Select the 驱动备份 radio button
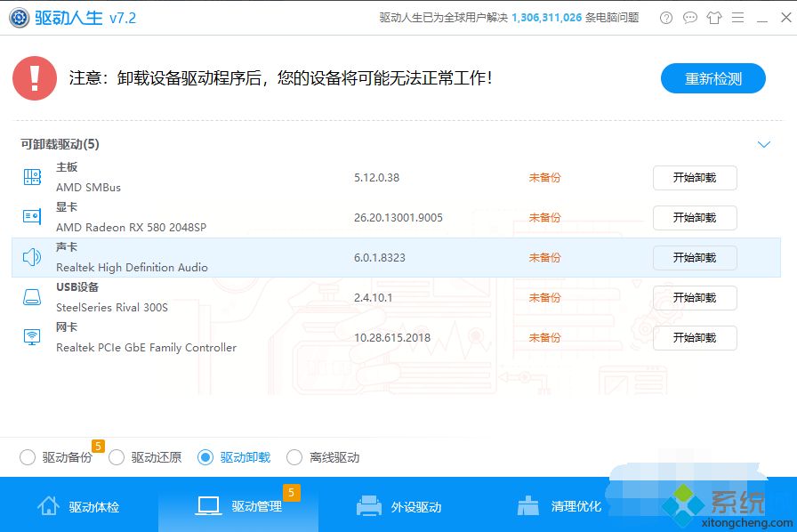Screen dimensions: 797x532 tap(28, 457)
